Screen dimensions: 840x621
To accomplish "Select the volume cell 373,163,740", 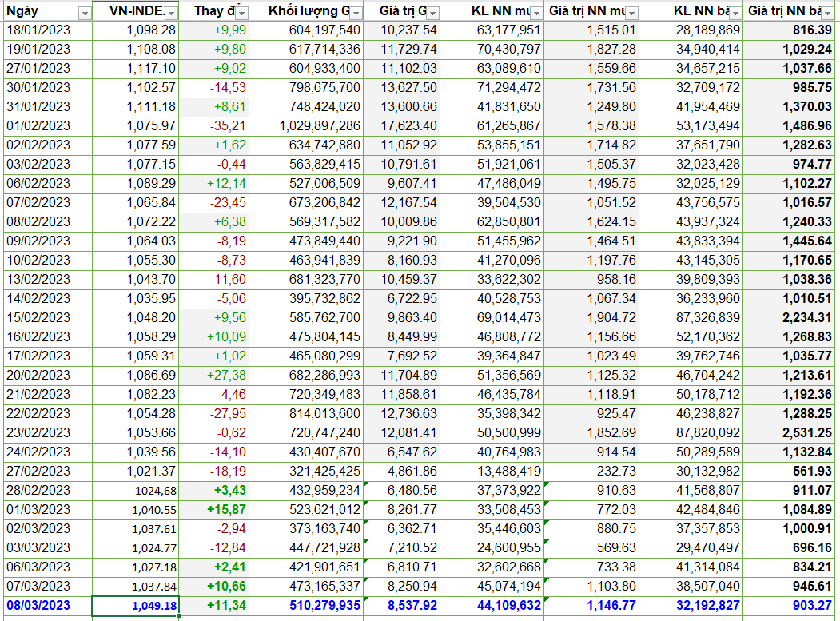I will pos(306,528).
